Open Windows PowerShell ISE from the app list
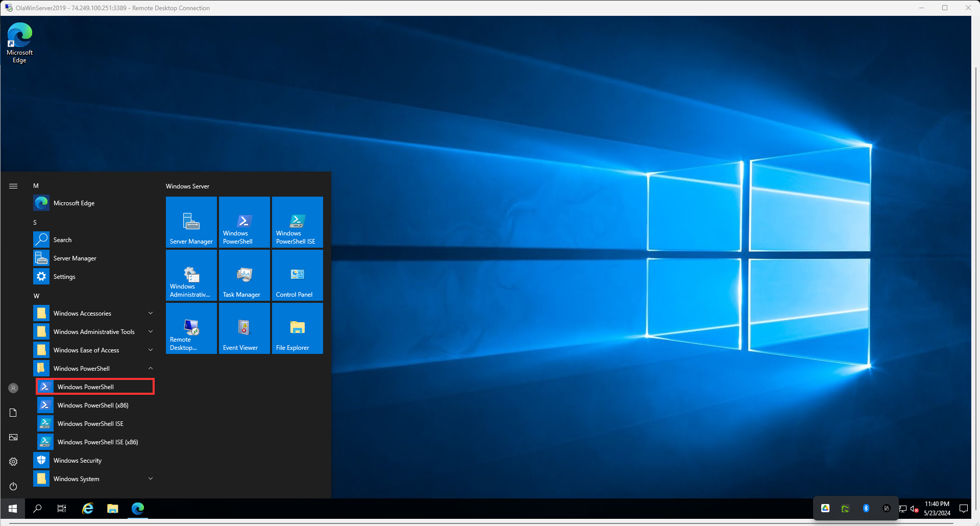980x526 pixels. click(x=95, y=424)
